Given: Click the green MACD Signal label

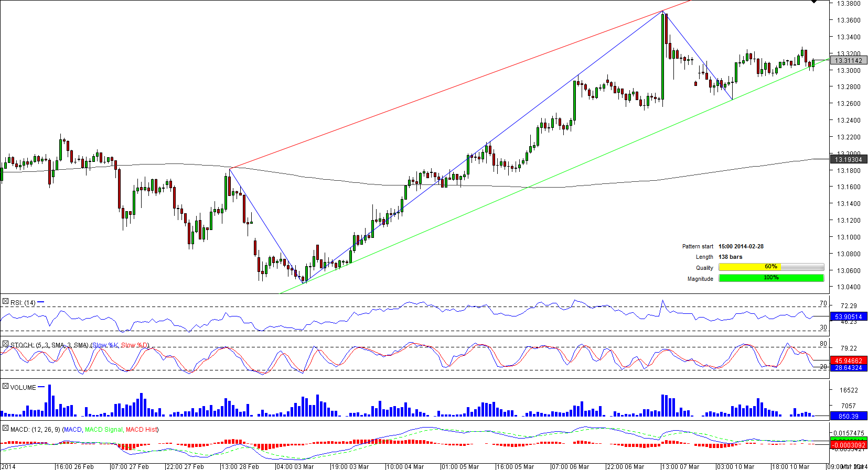Looking at the screenshot, I should pos(103,430).
